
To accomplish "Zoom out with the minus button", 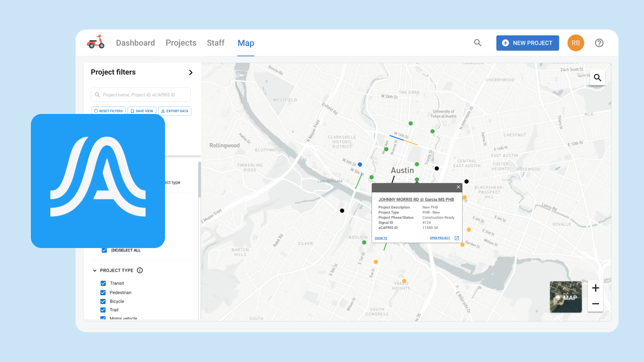I will tap(595, 304).
